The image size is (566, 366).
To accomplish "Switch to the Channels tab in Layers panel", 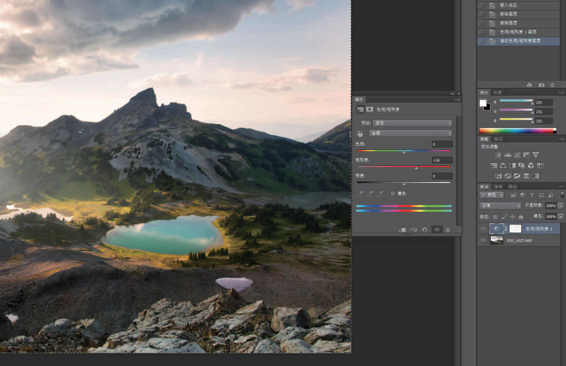I will (x=498, y=187).
